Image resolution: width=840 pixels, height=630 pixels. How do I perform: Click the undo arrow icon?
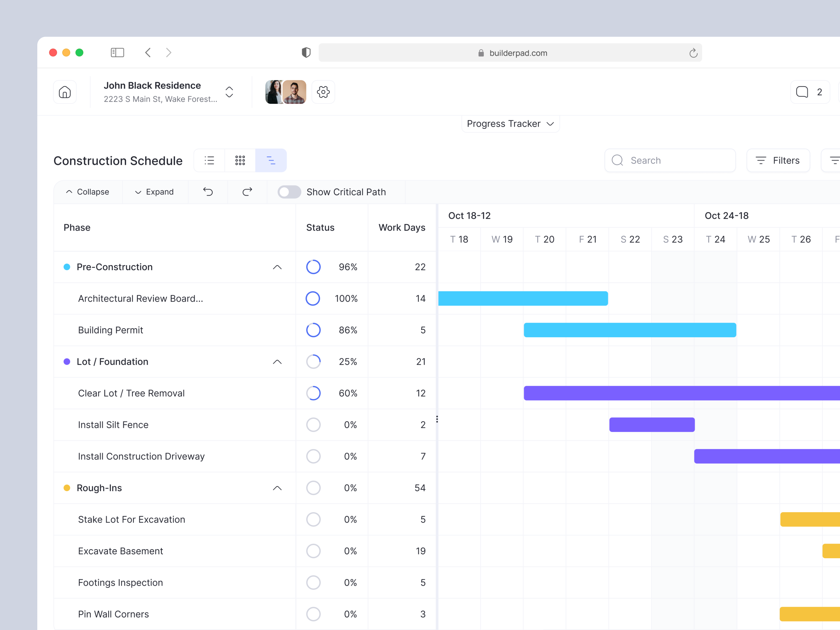tap(208, 192)
